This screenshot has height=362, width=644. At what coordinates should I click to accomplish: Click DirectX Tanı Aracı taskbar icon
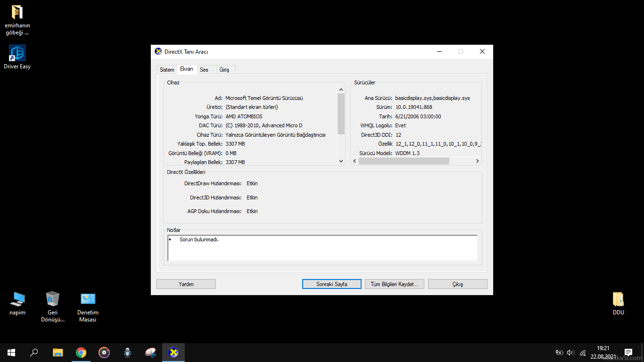point(173,353)
